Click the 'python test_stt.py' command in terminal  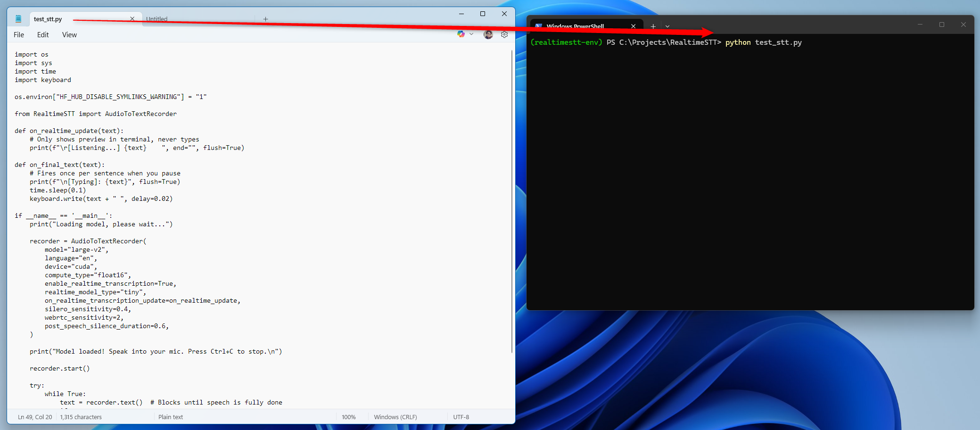(x=764, y=42)
